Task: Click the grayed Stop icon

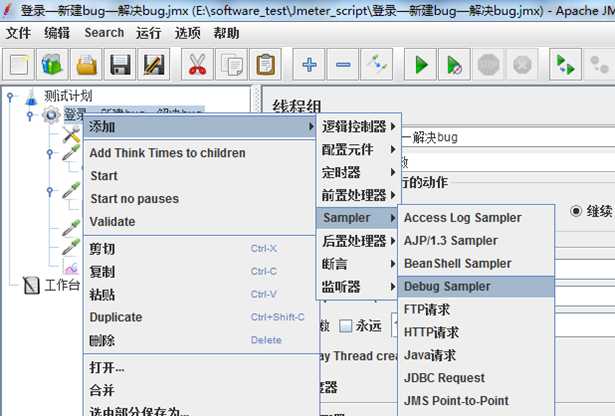Action: pyautogui.click(x=488, y=65)
